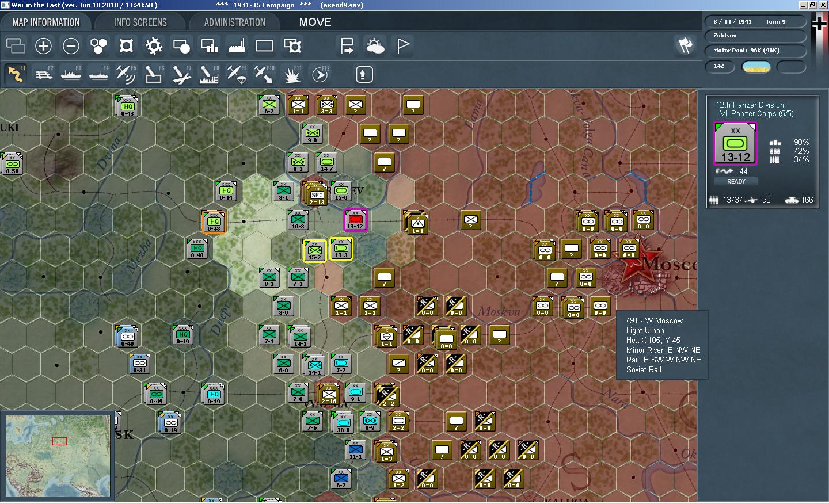Select F12 arrow-in-circle icon

click(320, 74)
